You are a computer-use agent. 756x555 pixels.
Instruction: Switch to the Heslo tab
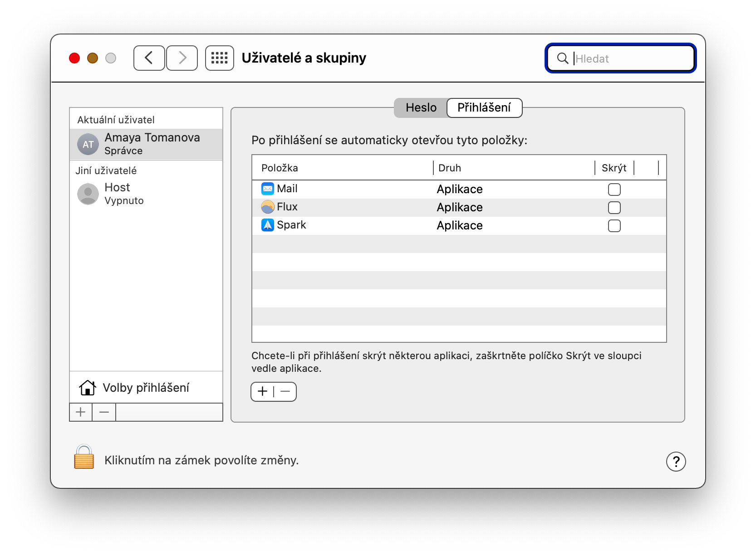421,108
